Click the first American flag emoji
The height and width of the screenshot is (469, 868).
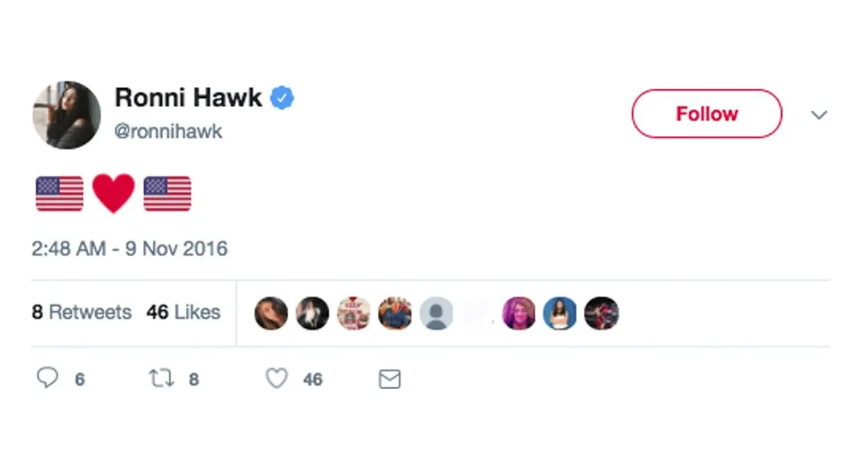point(59,193)
